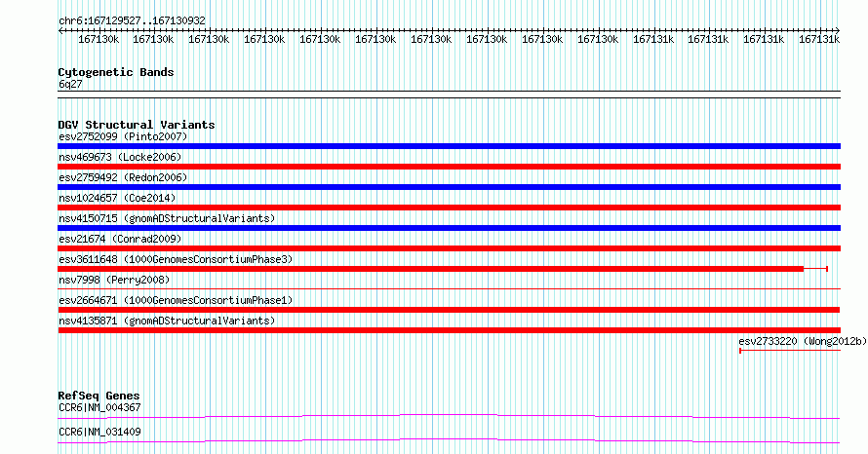Click the CCR6|NM_004367 gene label
The image size is (868, 454).
pyautogui.click(x=99, y=407)
